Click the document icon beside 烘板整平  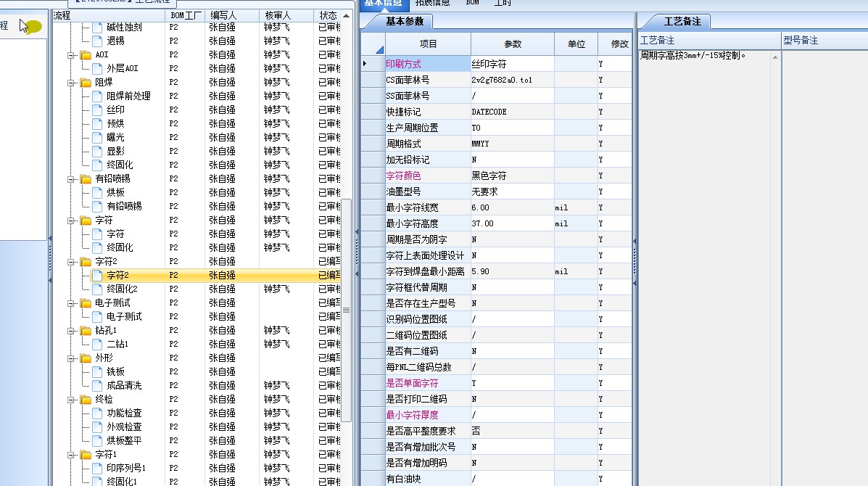point(97,440)
